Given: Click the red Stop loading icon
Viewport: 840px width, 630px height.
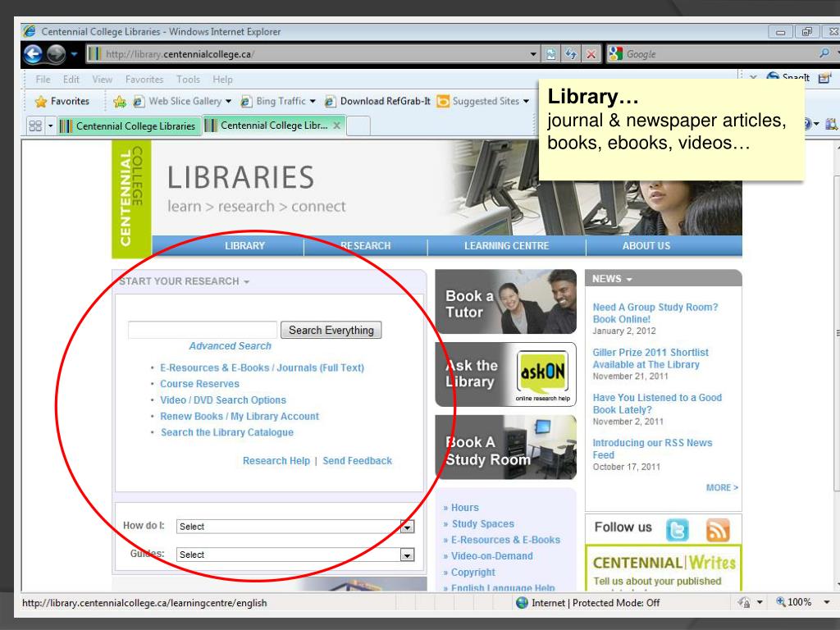Looking at the screenshot, I should 591,54.
